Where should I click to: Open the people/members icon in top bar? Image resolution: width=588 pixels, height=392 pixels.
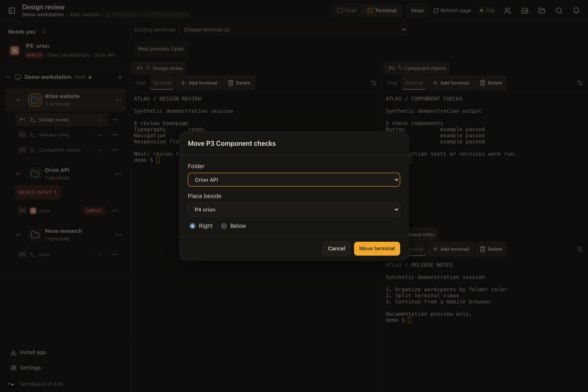click(x=508, y=11)
